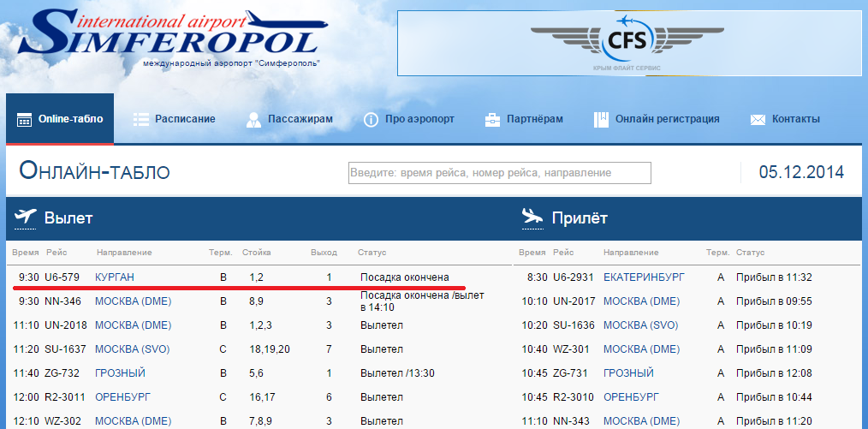Click the Контакты envelope icon
Image resolution: width=868 pixels, height=429 pixels.
758,120
